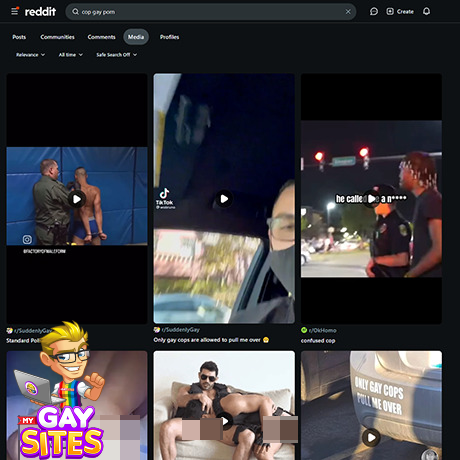
Task: Click the chevron beside All time
Action: coord(81,55)
